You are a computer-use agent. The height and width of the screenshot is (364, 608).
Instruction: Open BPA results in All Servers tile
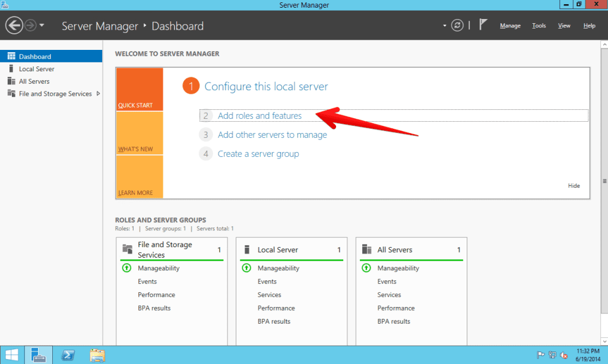(394, 321)
